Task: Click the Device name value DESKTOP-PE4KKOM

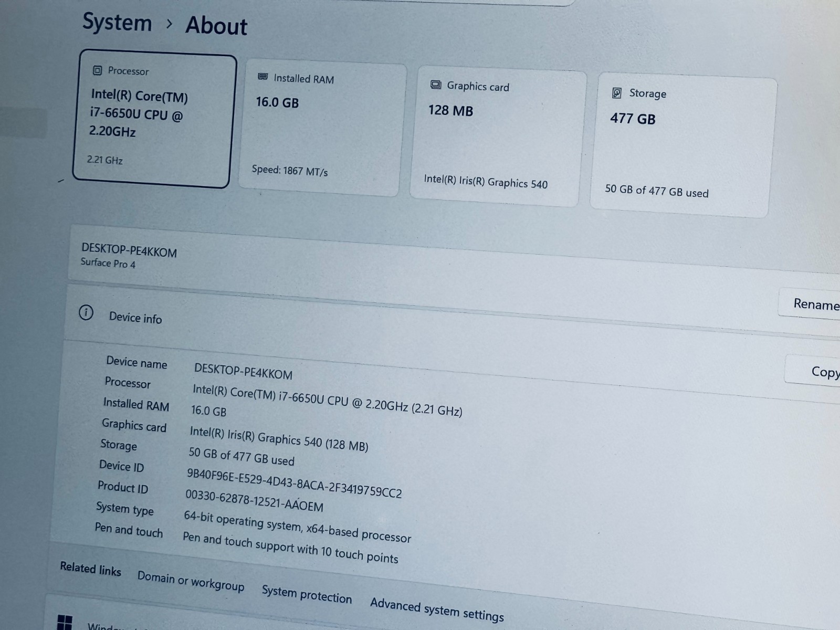Action: pos(243,371)
